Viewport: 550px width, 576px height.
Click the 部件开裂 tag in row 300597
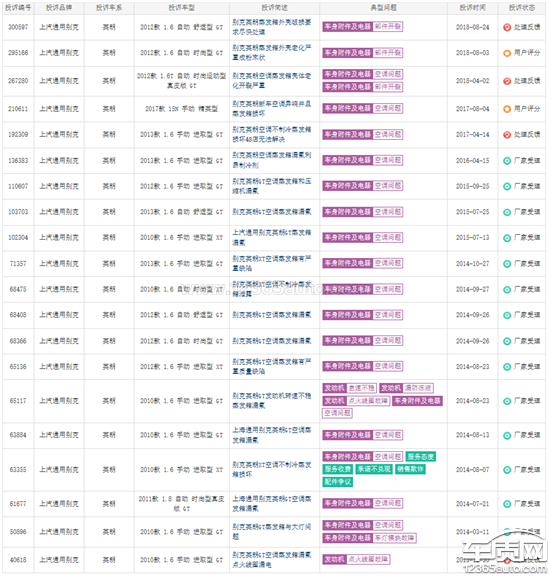pos(388,26)
